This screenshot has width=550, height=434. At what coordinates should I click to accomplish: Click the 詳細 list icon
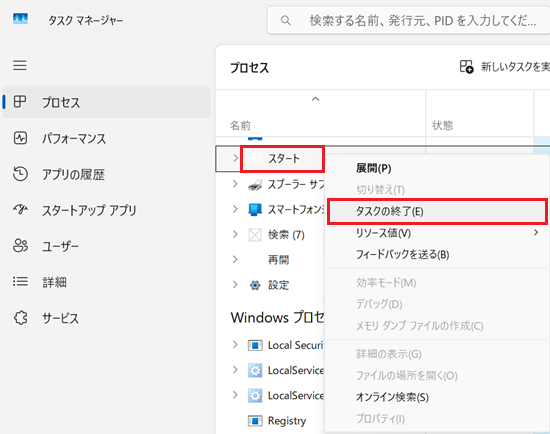pos(20,281)
